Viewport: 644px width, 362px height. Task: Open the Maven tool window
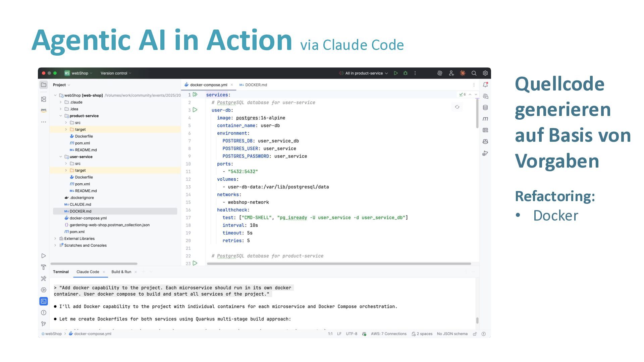point(485,119)
